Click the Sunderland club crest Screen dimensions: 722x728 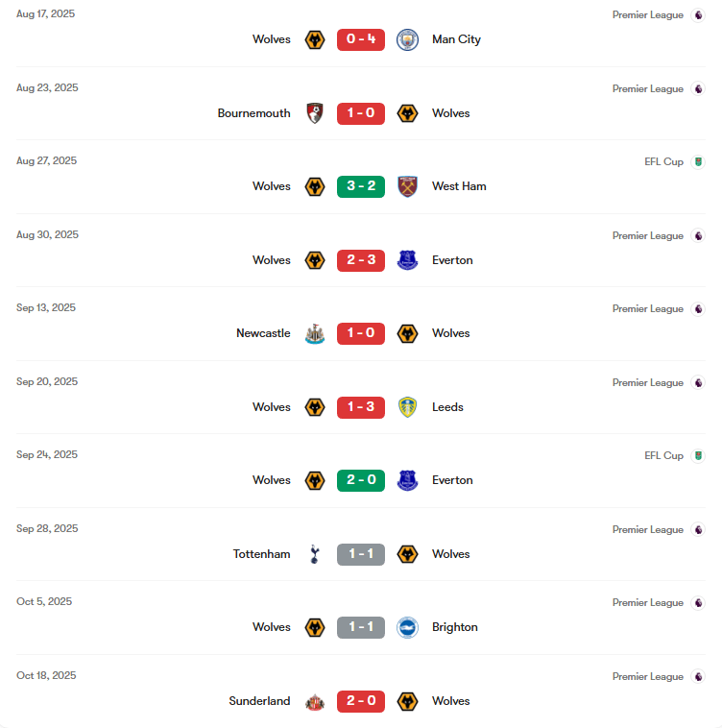314,701
